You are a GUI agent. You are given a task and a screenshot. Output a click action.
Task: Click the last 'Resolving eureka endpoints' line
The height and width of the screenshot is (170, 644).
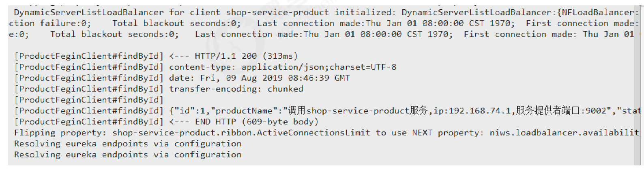point(128,154)
